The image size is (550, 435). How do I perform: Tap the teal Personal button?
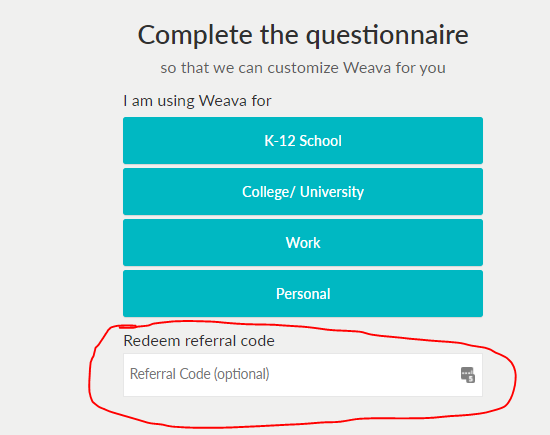(303, 294)
